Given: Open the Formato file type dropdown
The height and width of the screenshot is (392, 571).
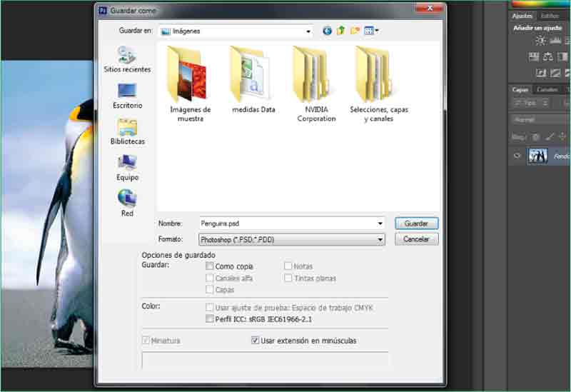Looking at the screenshot, I should pyautogui.click(x=380, y=240).
